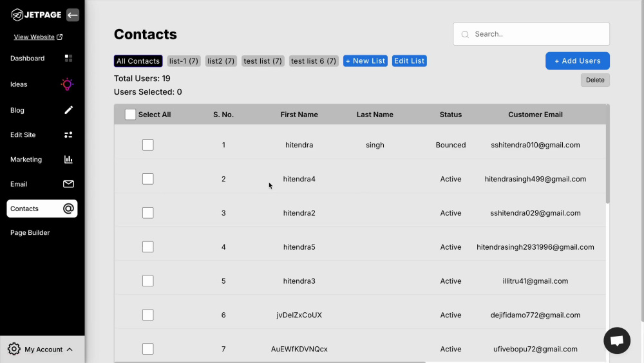Open Dashboard in the sidebar
The height and width of the screenshot is (363, 644).
[x=42, y=59]
